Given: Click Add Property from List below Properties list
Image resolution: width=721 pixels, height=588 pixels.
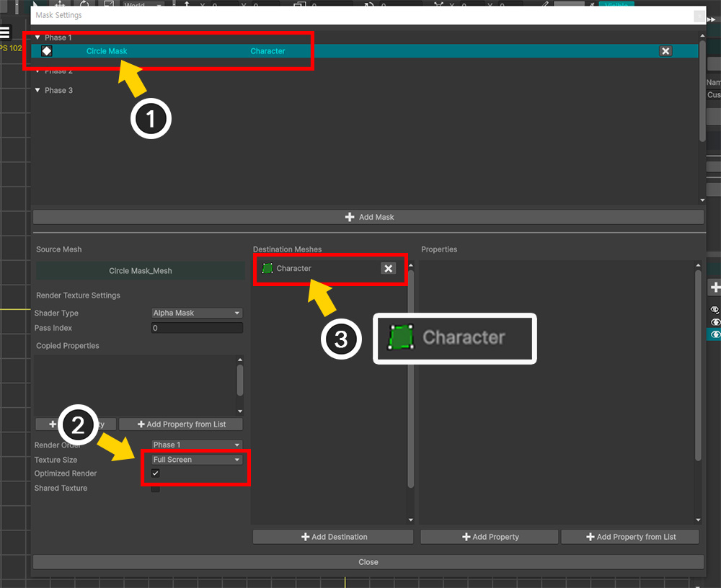Looking at the screenshot, I should tap(630, 537).
